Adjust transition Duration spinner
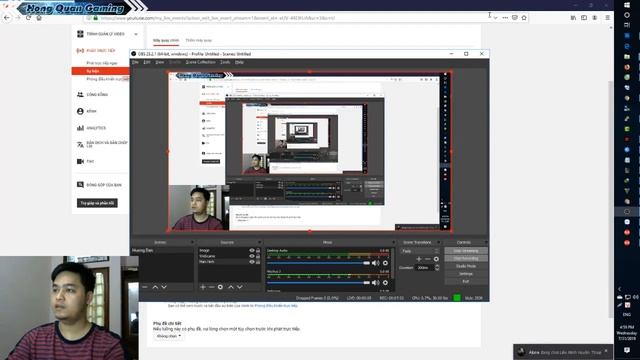Image resolution: width=640 pixels, height=360 pixels. click(x=437, y=267)
